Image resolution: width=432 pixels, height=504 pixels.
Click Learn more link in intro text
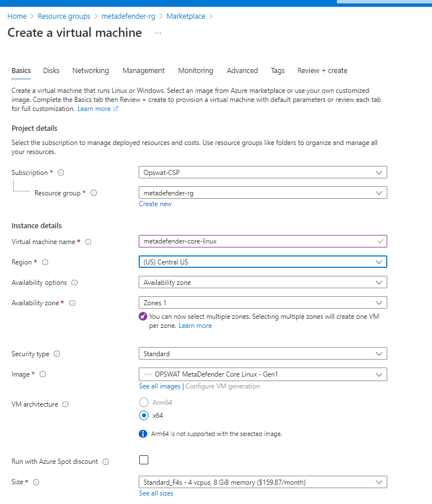coord(94,109)
